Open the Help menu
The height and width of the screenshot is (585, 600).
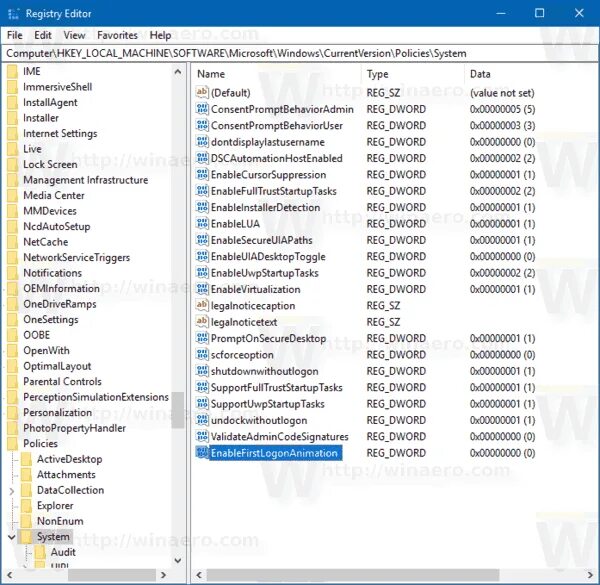coord(160,35)
